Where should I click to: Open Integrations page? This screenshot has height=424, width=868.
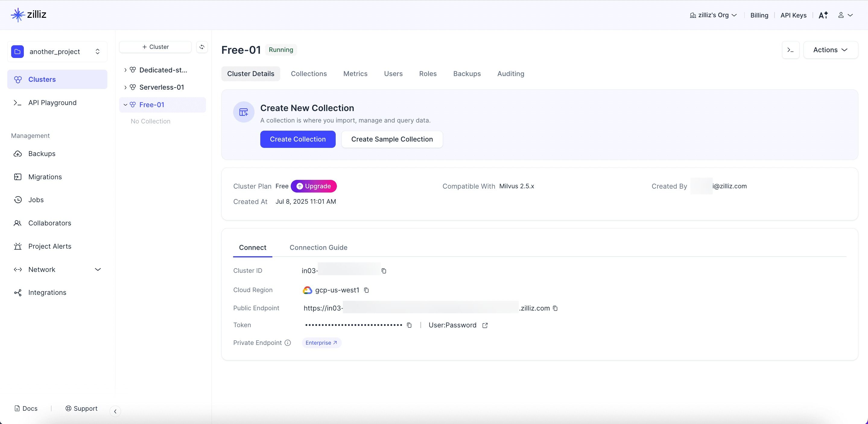pos(57,292)
